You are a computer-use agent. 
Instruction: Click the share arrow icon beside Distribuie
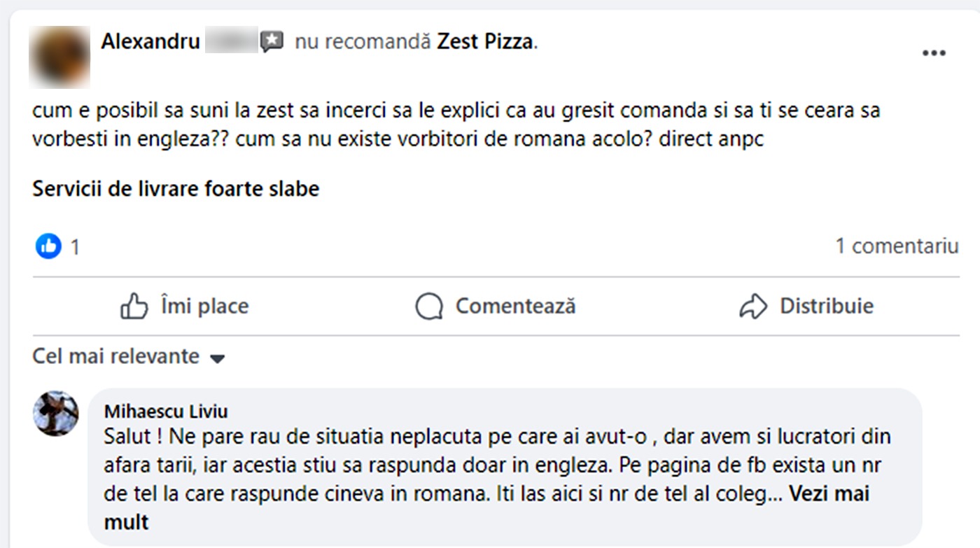753,307
